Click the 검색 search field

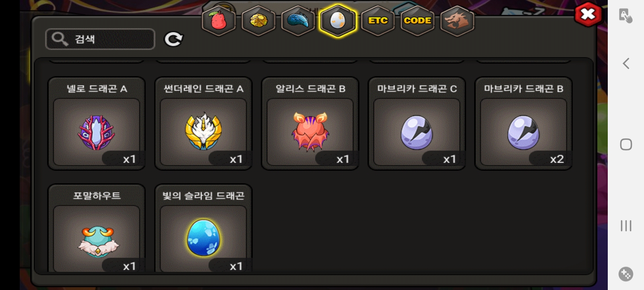[100, 39]
